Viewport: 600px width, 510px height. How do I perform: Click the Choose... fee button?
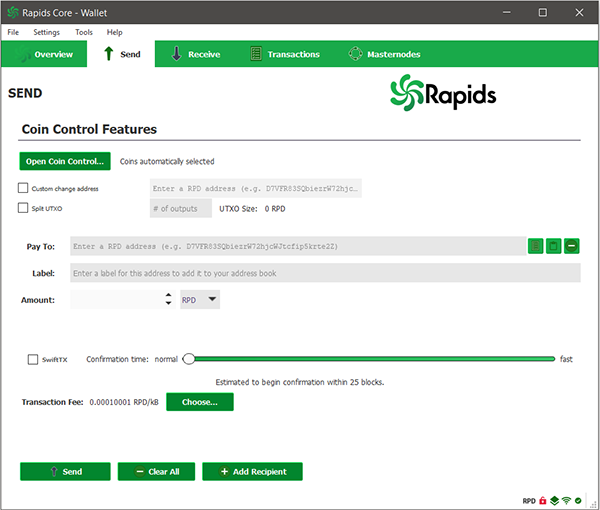200,402
